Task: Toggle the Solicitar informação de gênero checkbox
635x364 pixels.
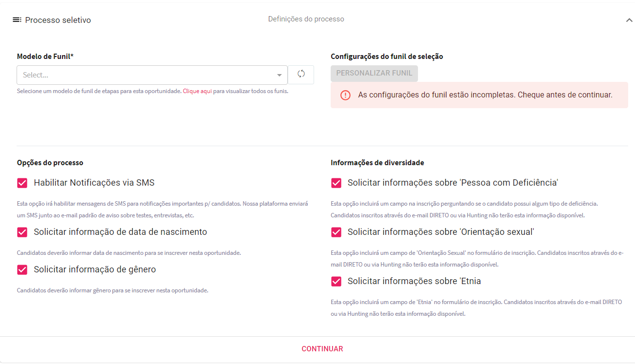Action: 22,270
